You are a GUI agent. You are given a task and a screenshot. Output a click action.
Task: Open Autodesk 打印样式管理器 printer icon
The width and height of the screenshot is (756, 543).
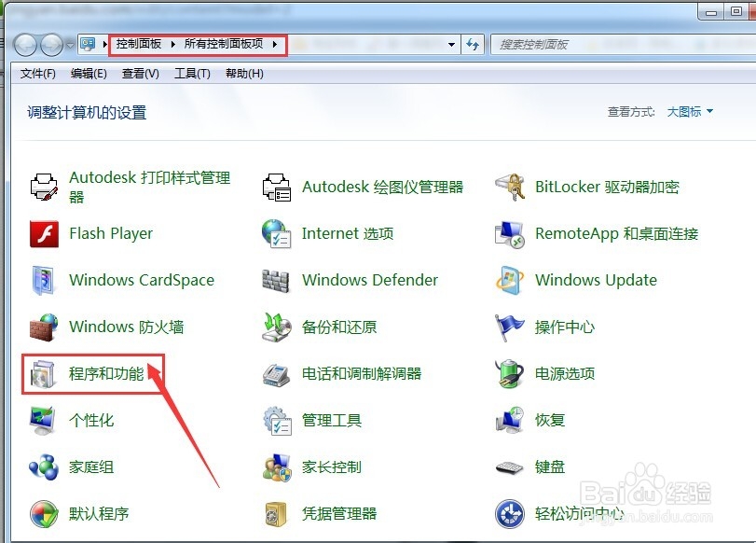pos(44,187)
